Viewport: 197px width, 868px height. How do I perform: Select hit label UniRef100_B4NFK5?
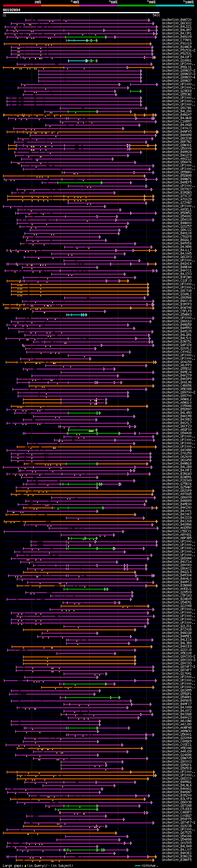click(x=177, y=132)
